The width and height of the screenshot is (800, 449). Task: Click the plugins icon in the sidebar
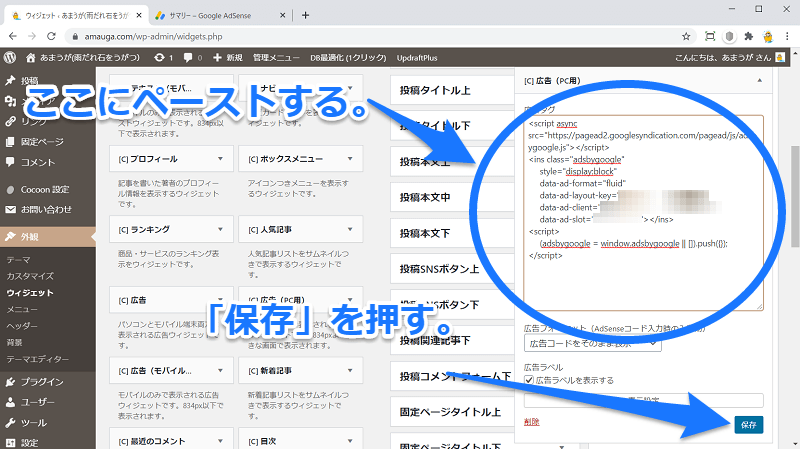click(10, 381)
